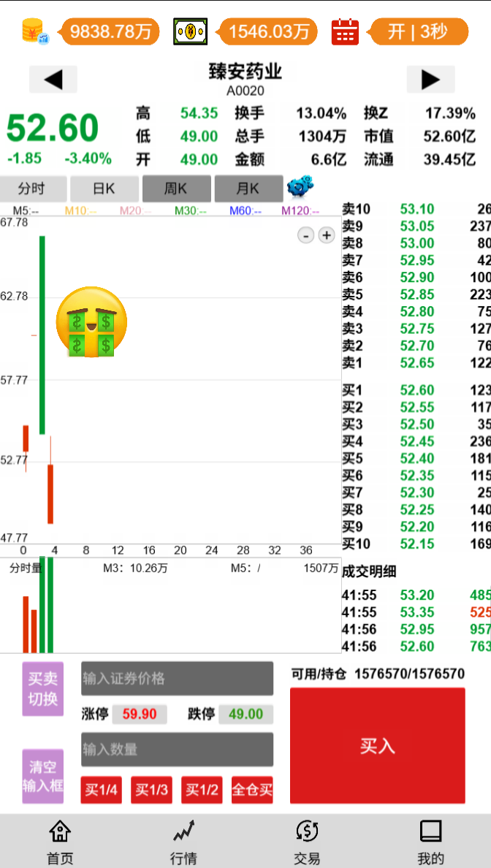Tap the gold coins assets icon
The height and width of the screenshot is (868, 491).
pyautogui.click(x=34, y=31)
